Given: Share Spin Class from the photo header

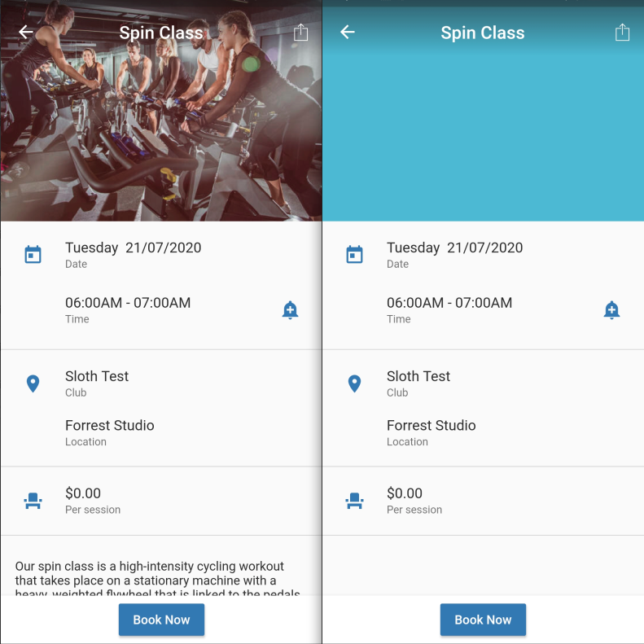Looking at the screenshot, I should 300,32.
